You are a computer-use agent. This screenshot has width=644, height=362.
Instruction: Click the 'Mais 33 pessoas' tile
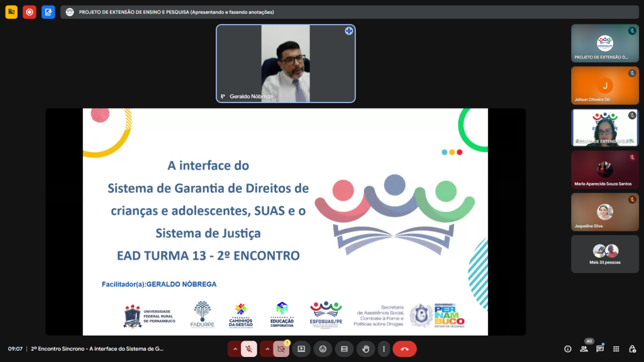tap(604, 254)
